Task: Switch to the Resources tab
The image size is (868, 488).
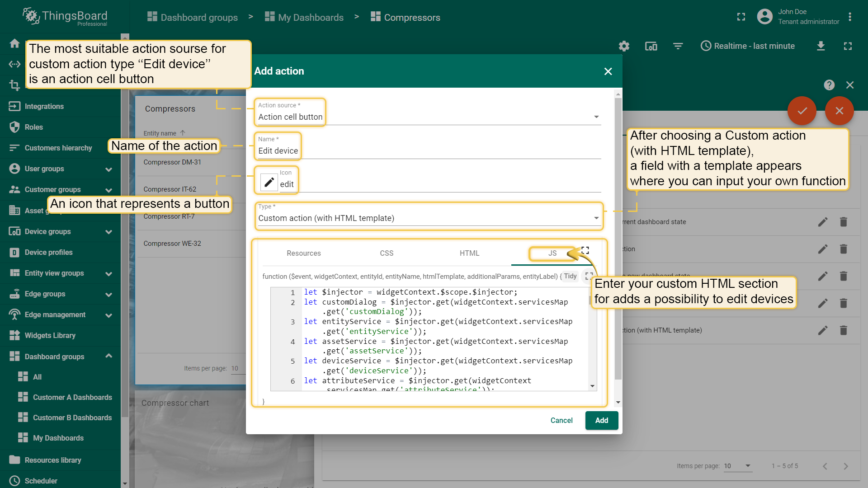Action: (304, 253)
